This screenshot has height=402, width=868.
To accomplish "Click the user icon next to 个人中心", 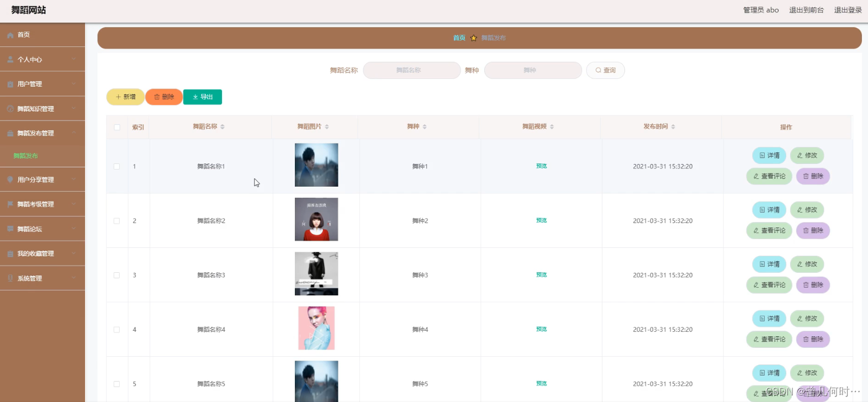I will (10, 60).
